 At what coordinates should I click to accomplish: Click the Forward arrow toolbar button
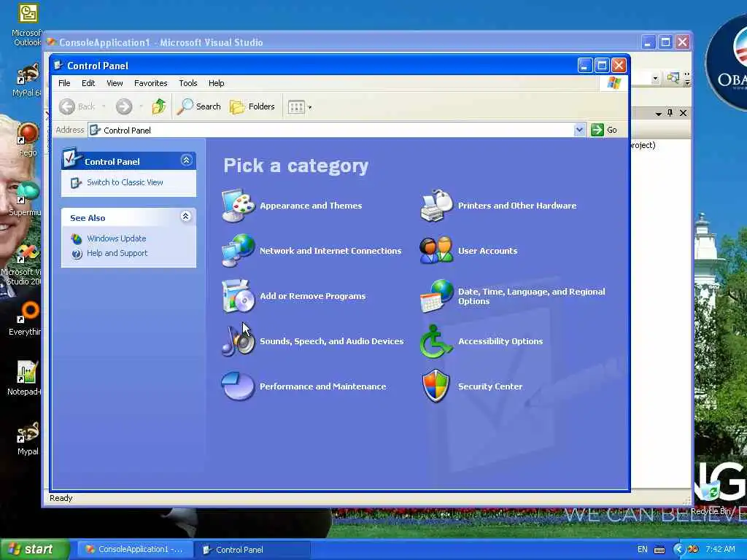pos(124,106)
